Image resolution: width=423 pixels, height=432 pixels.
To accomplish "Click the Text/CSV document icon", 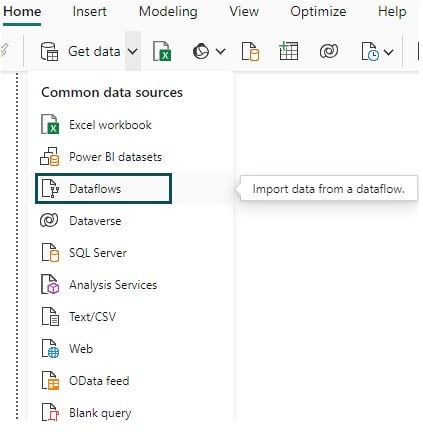I will coord(50,316).
